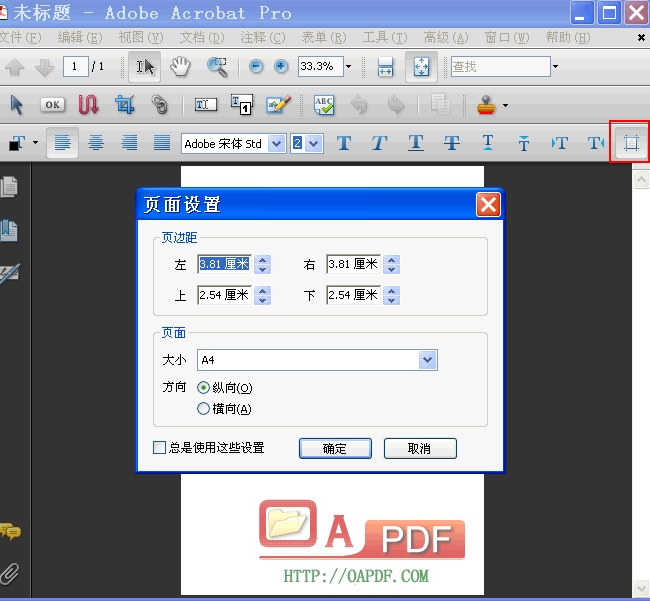Open the Stamp tool dropdown arrow
The image size is (650, 601).
[x=505, y=105]
